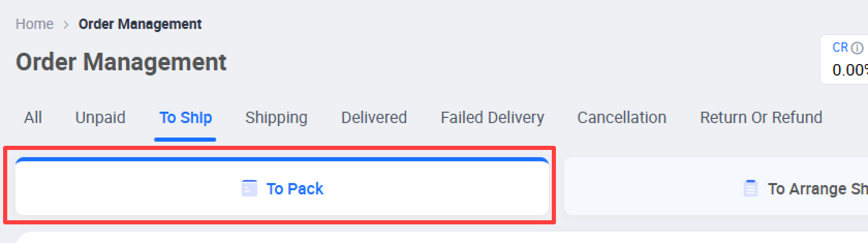868x243 pixels.
Task: Click the large Order Management page heading
Action: 121,62
